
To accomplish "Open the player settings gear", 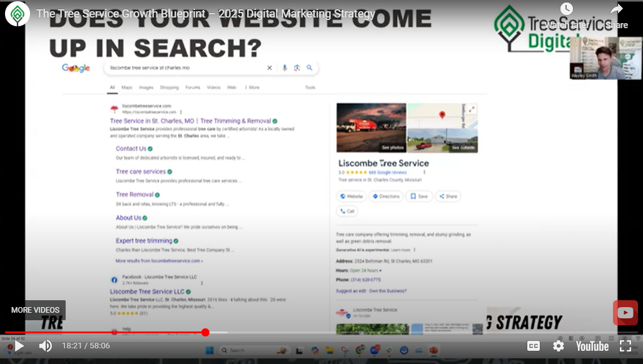I will pyautogui.click(x=558, y=346).
